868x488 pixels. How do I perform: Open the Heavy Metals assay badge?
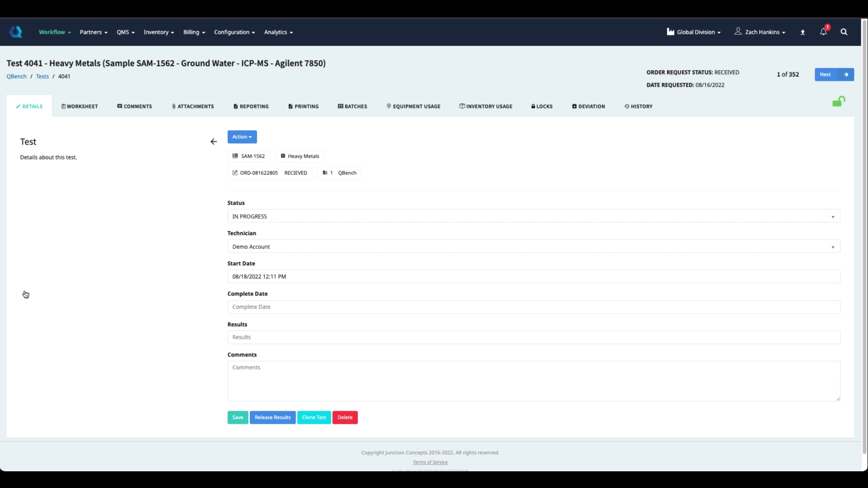(x=300, y=156)
